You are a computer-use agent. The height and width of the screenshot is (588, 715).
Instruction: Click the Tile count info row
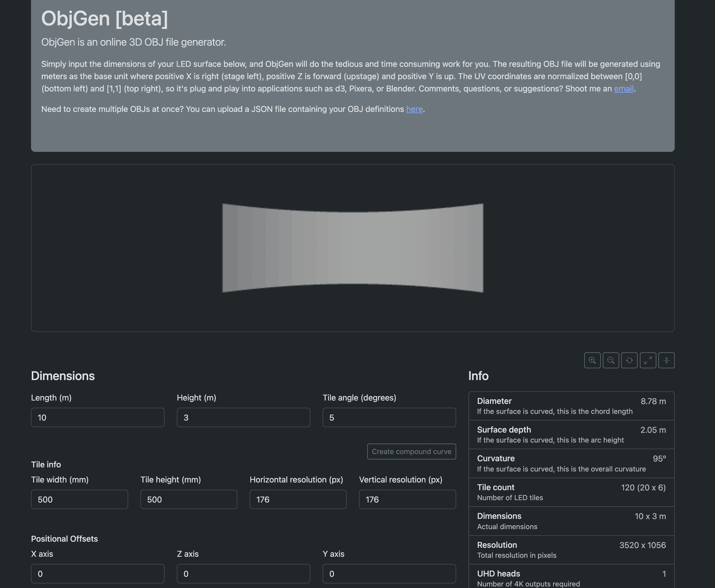tap(571, 492)
